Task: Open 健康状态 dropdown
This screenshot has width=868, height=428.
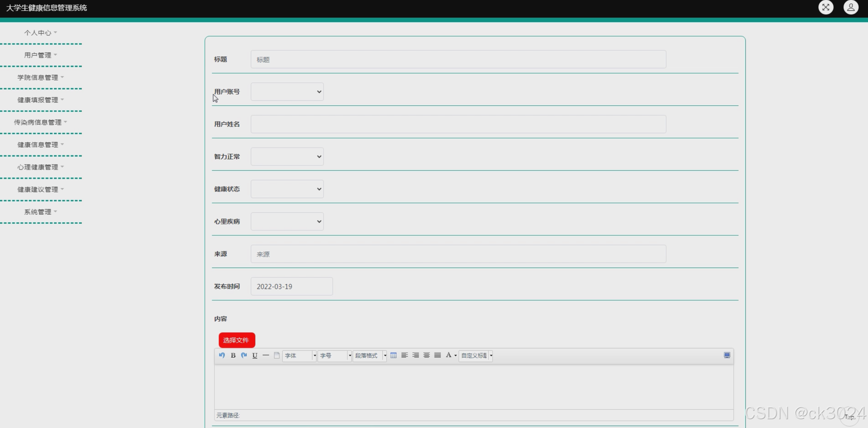Action: tap(287, 189)
